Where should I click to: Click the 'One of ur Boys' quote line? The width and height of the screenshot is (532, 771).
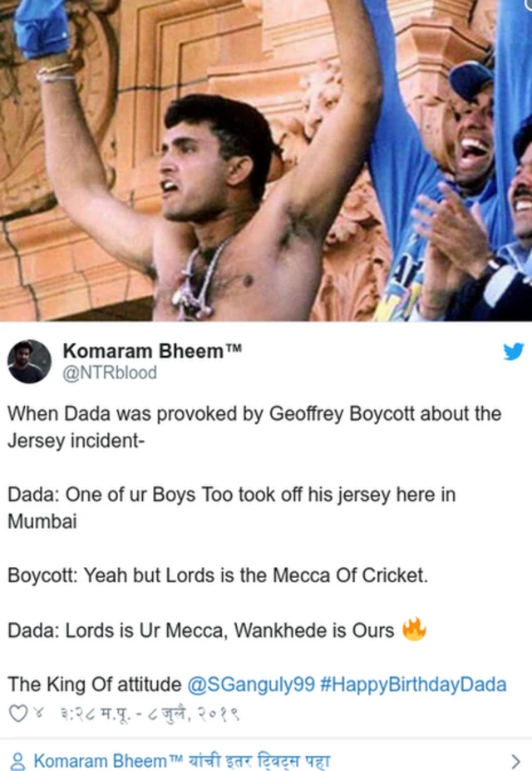[x=231, y=507]
